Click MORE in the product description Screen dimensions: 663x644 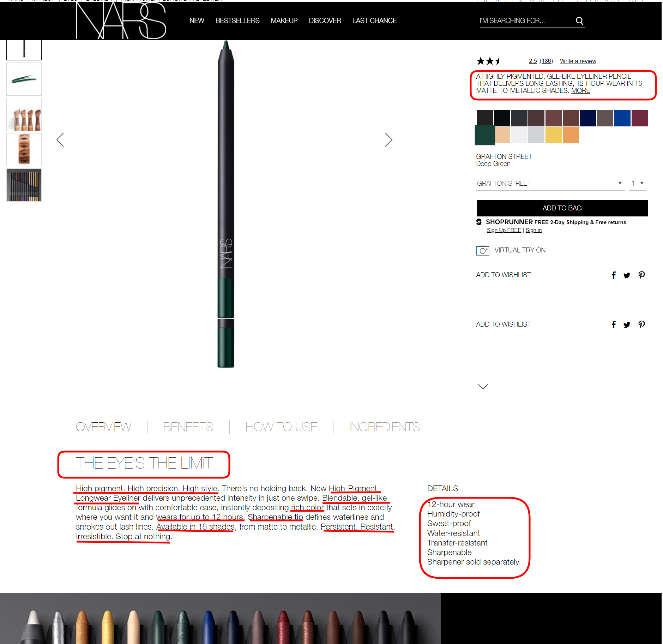[x=580, y=91]
